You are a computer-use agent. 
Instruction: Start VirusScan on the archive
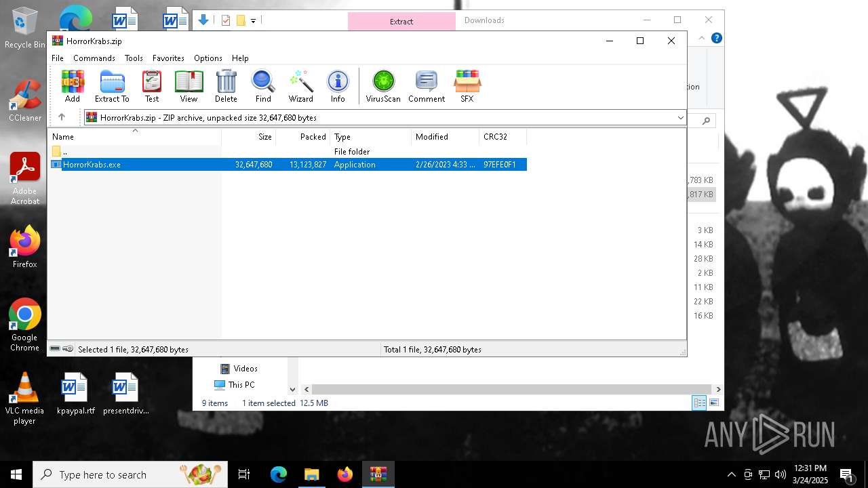(x=383, y=86)
